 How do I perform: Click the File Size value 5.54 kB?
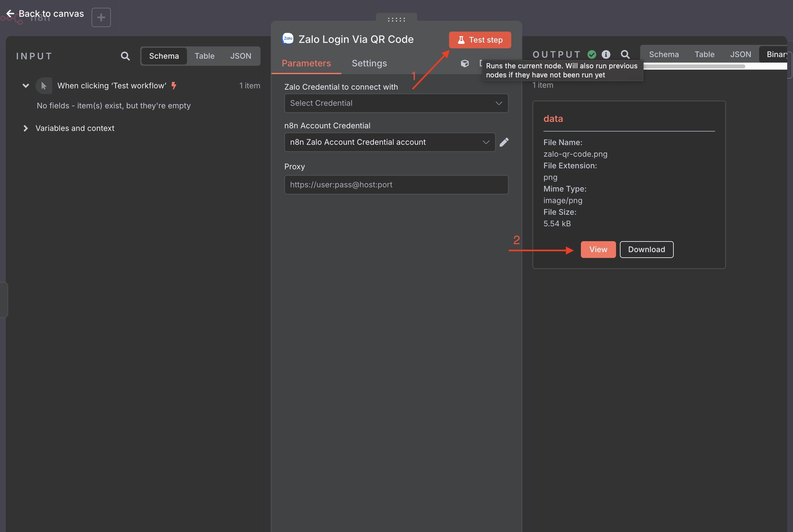[x=557, y=223]
